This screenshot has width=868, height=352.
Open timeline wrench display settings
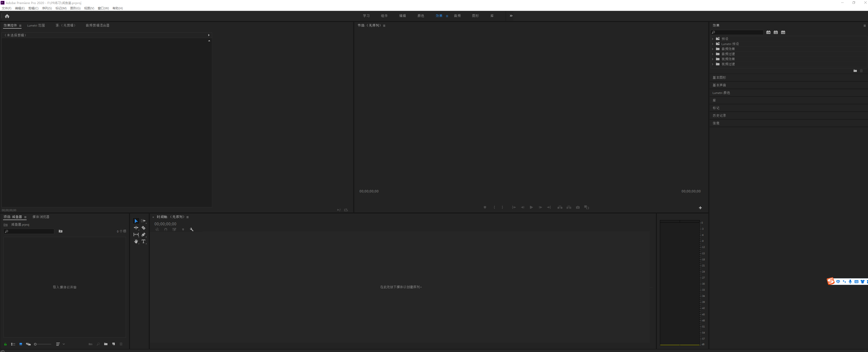pyautogui.click(x=192, y=229)
